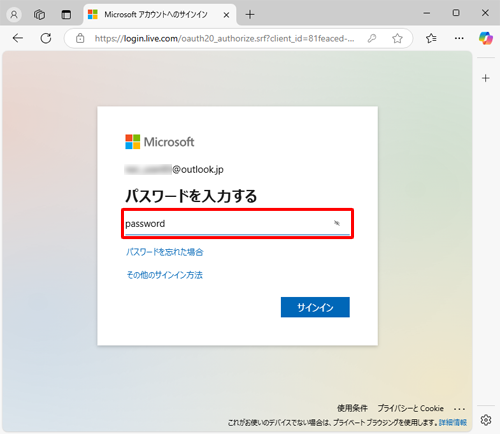Click the password input field

point(237,224)
